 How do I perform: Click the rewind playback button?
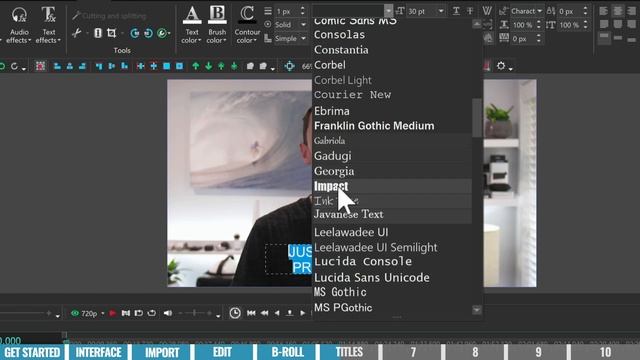264,313
